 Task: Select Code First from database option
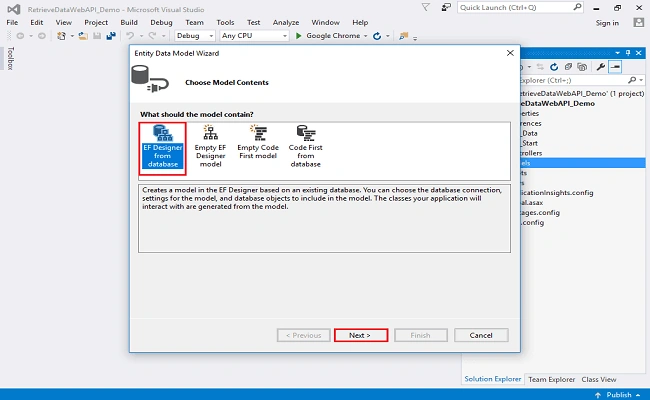306,146
